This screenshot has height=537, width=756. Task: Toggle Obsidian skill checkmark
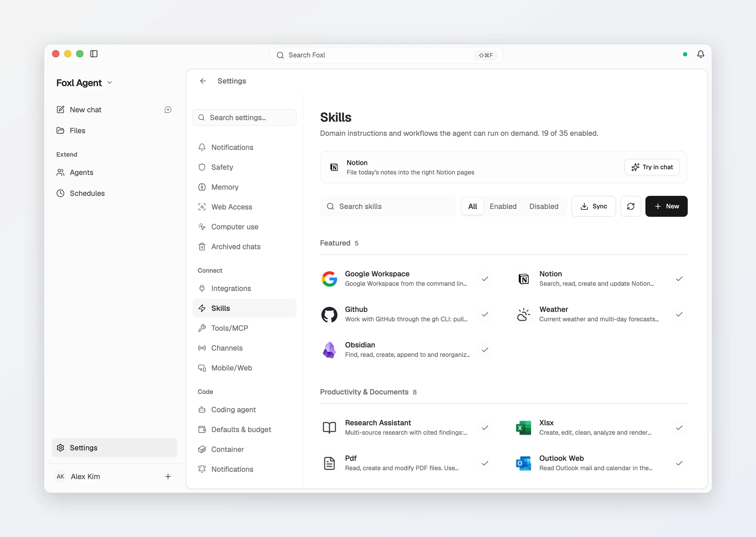485,350
